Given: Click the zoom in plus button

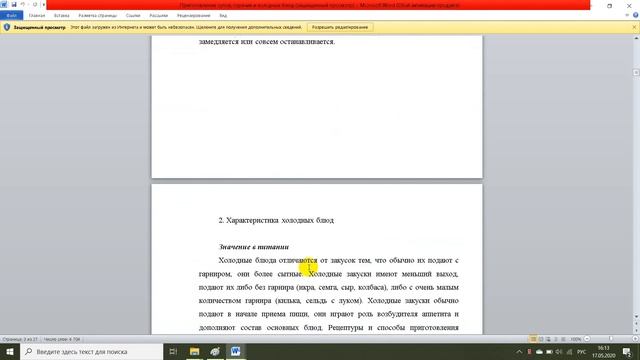Looking at the screenshot, I should coord(635,339).
